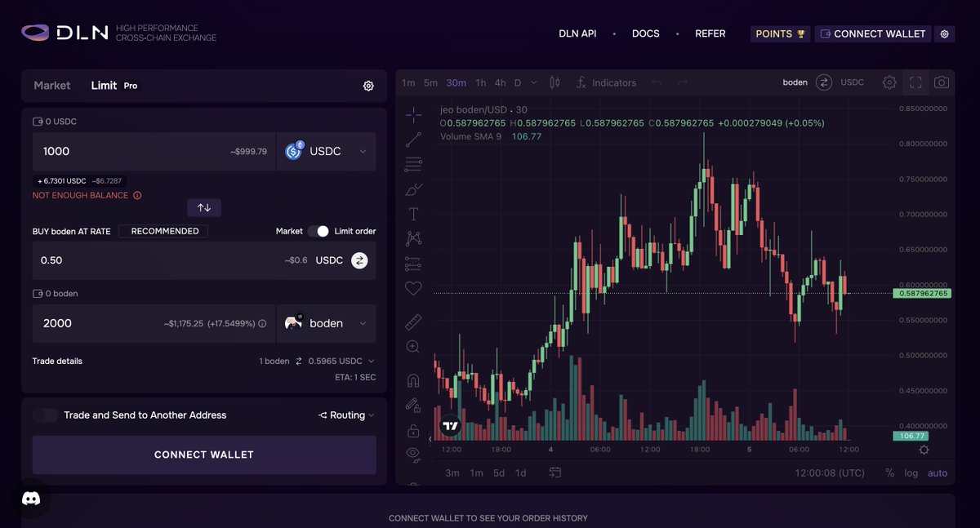Screen dimensions: 980x528
Task: Open the POINTS page
Action: (x=781, y=34)
